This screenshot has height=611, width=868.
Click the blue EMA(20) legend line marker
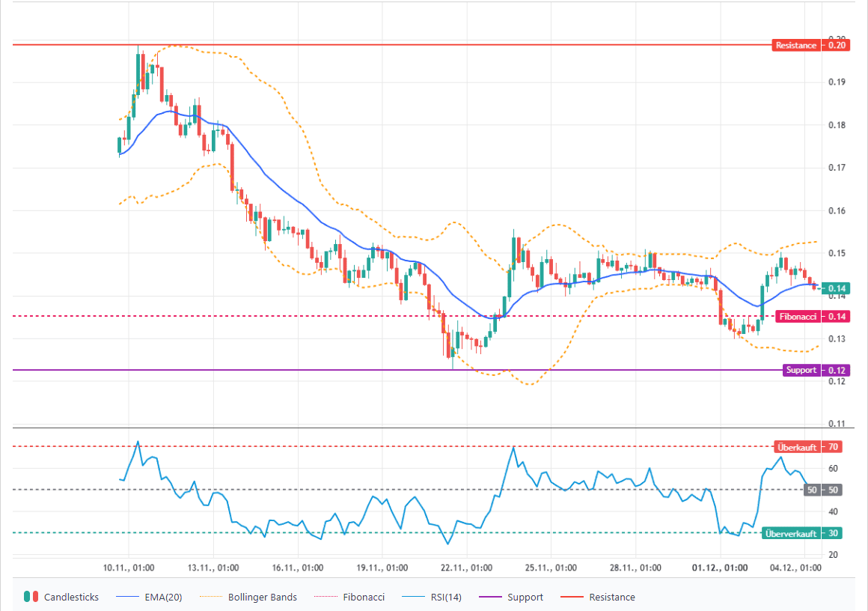pos(130,597)
